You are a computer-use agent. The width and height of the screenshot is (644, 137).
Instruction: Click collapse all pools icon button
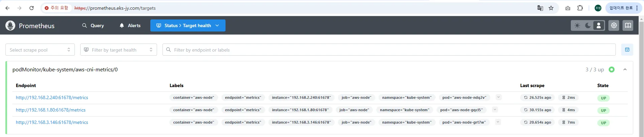point(627,50)
